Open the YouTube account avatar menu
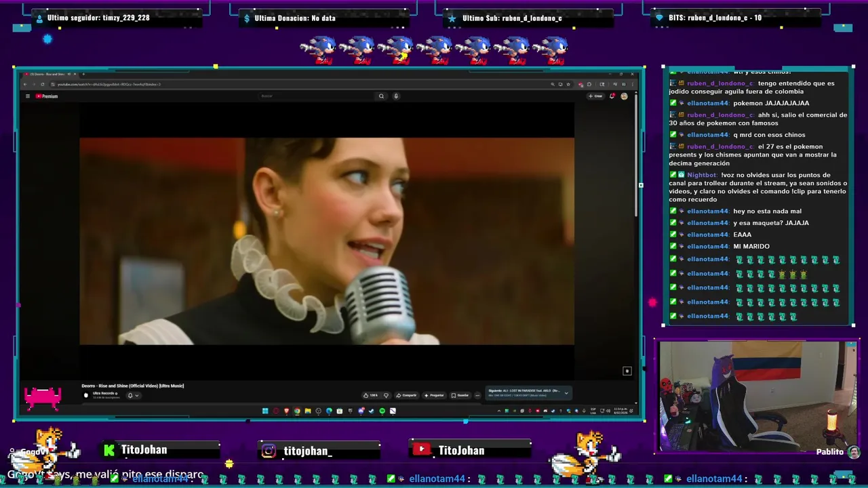The height and width of the screenshot is (488, 868). 624,96
